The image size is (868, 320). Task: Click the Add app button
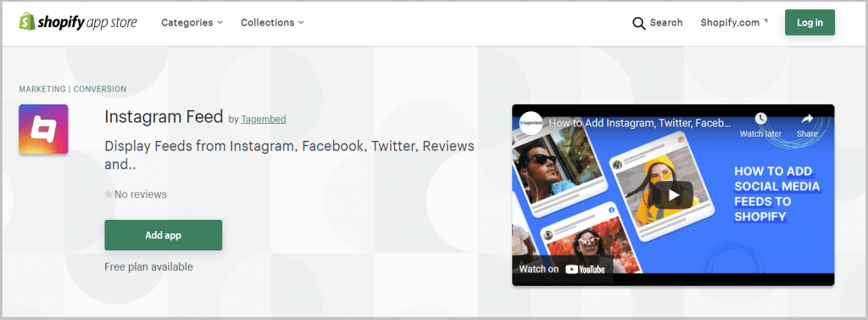164,235
